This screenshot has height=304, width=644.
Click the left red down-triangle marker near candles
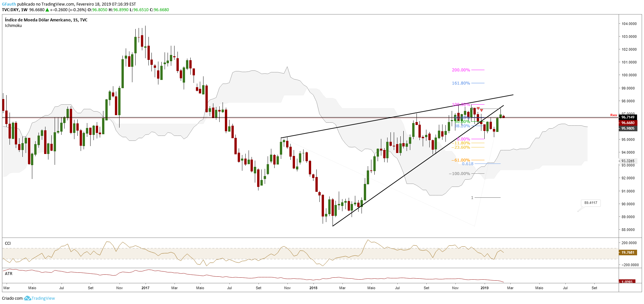pyautogui.click(x=478, y=108)
